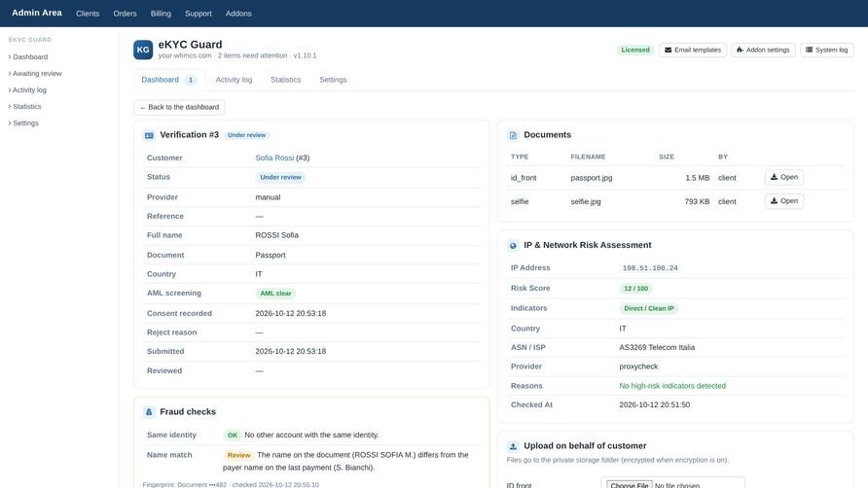This screenshot has width=868, height=488.
Task: Expand Statistics in the sidebar
Action: [25, 107]
